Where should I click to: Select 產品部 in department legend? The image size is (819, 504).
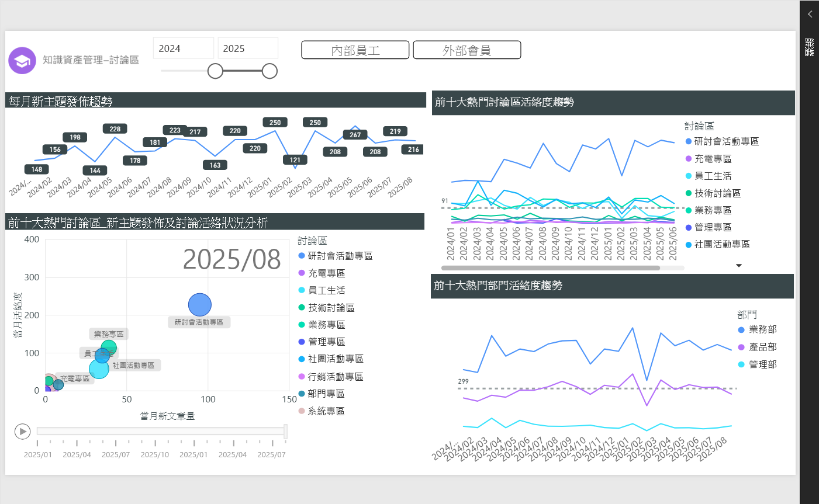(x=758, y=347)
